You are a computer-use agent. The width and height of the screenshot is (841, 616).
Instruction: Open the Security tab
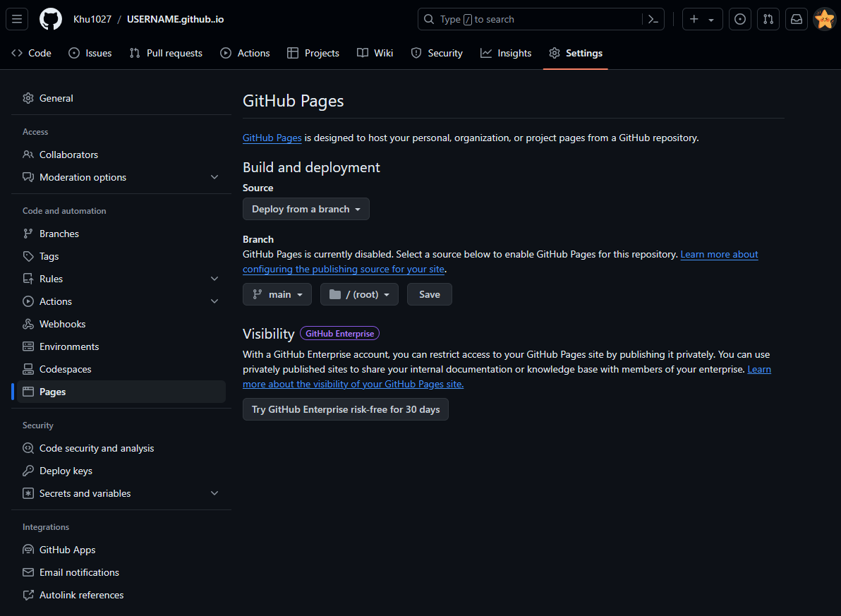(437, 53)
